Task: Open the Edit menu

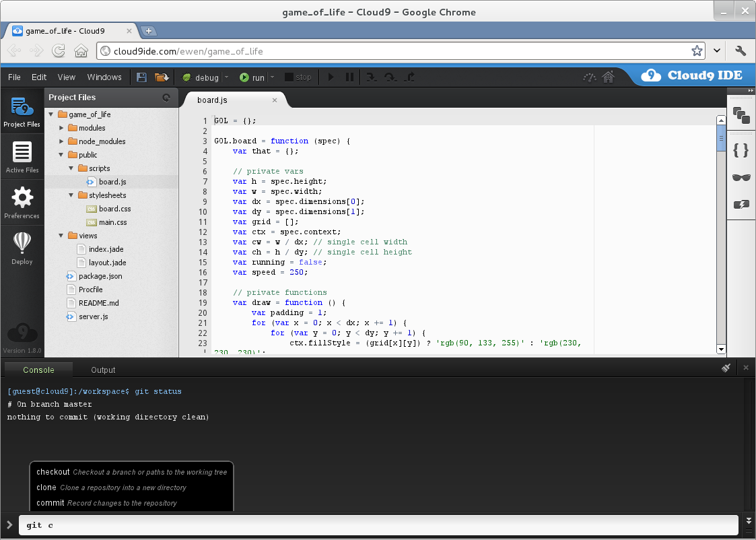Action: pos(39,77)
